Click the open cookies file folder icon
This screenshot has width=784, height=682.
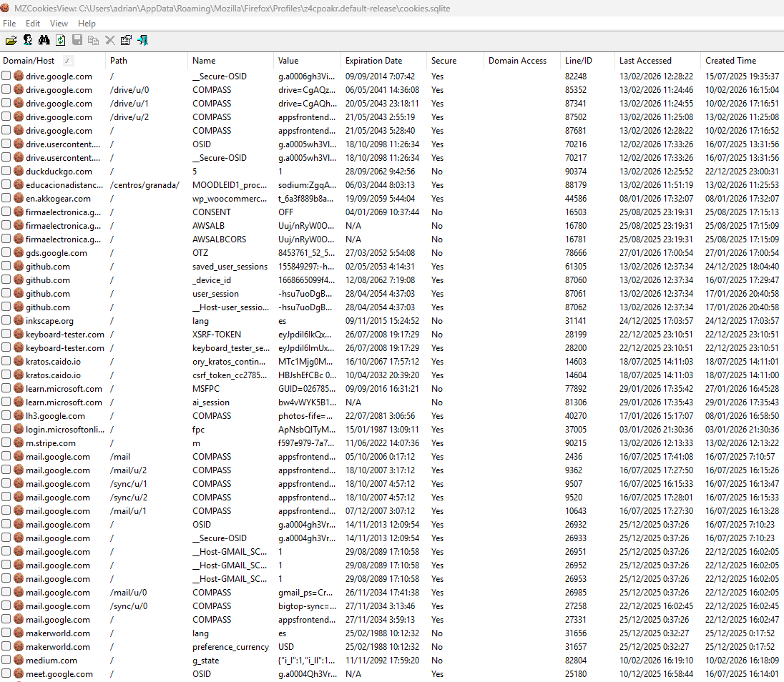click(x=11, y=41)
